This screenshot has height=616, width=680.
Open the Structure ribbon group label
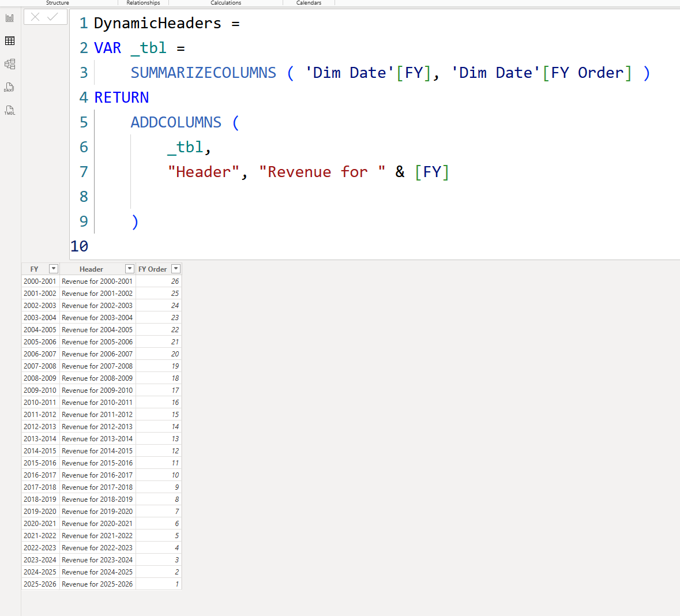point(58,3)
